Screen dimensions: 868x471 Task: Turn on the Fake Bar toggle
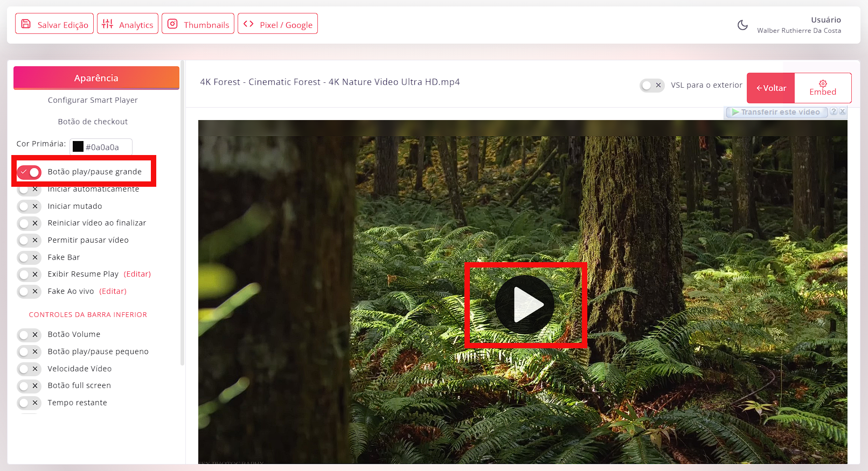pos(29,258)
